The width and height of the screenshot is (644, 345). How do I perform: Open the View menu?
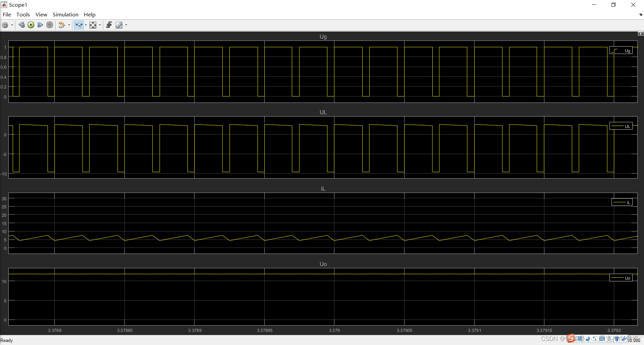click(x=41, y=14)
